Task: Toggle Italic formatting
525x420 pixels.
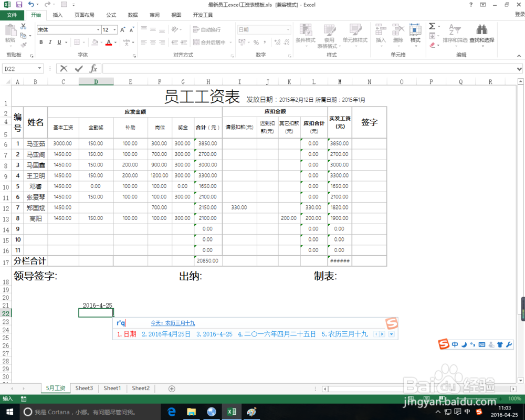Action: pyautogui.click(x=50, y=42)
